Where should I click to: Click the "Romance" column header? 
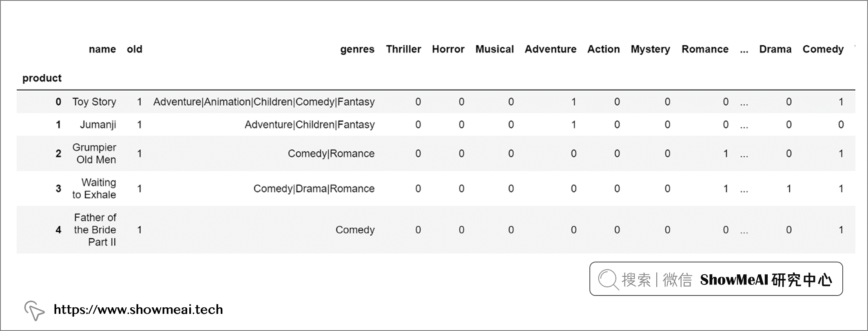point(705,49)
